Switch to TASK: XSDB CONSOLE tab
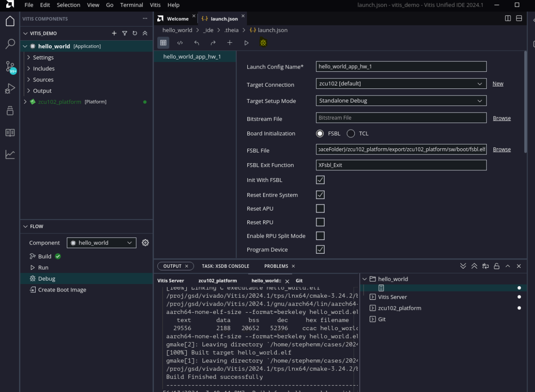 [225, 266]
